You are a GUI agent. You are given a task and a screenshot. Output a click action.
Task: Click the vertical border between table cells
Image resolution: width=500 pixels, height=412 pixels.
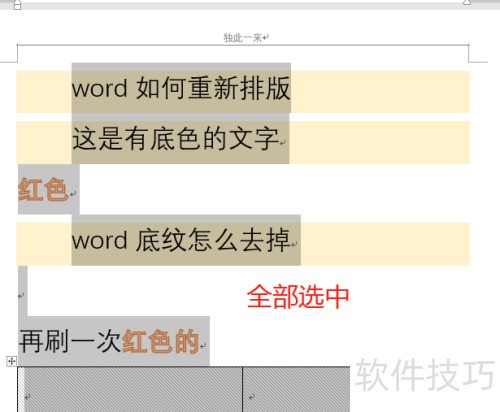[x=242, y=389]
